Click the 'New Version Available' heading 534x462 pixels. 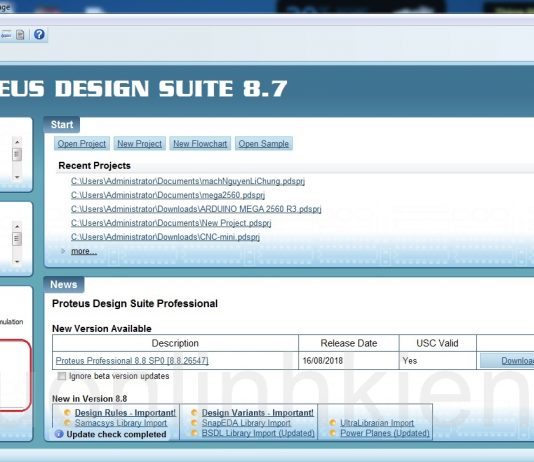point(102,329)
